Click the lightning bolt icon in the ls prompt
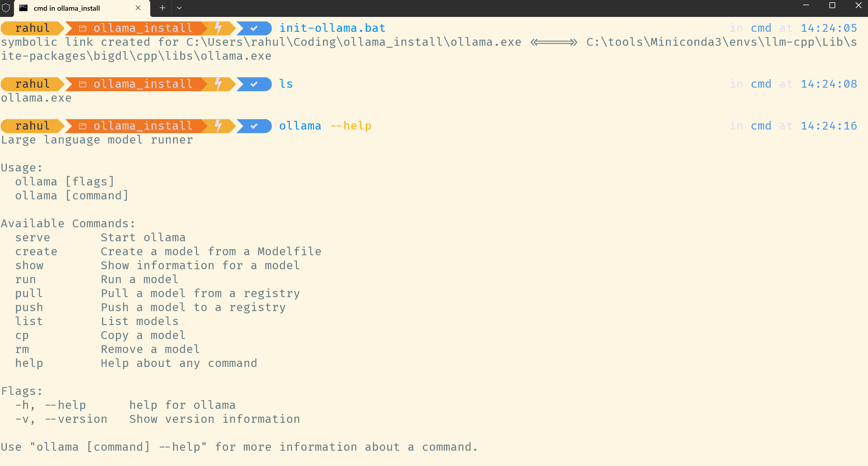The image size is (868, 466). 219,84
